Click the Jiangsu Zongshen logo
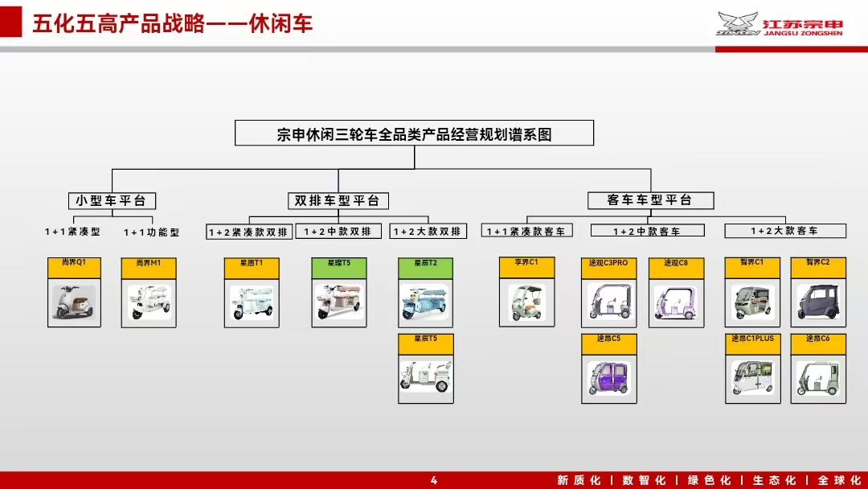This screenshot has height=489, width=868. (x=779, y=24)
